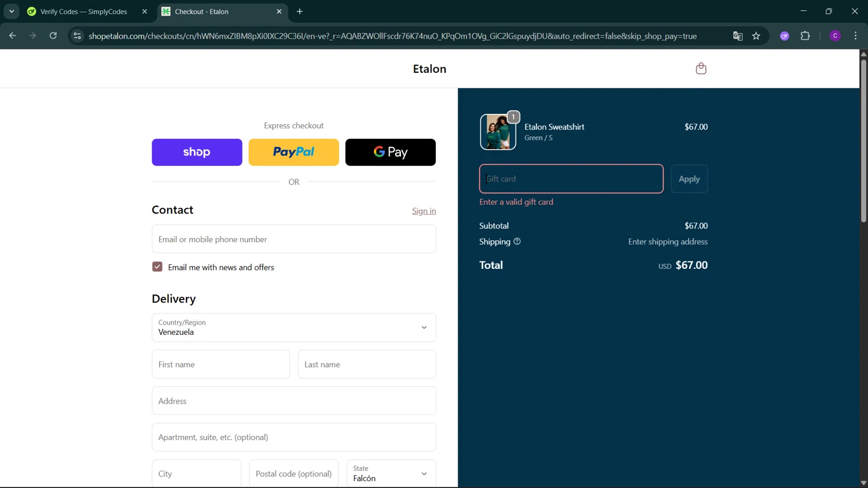The height and width of the screenshot is (488, 868).
Task: Reload the checkout page
Action: click(x=53, y=36)
